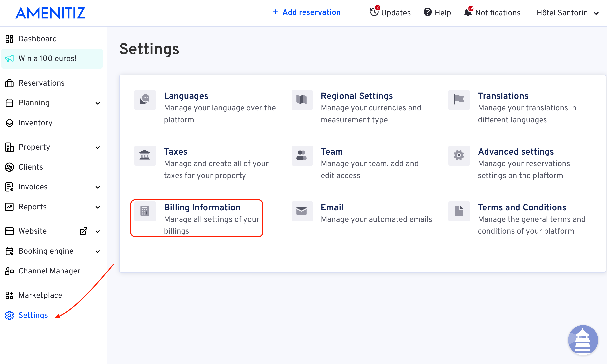Viewport: 607px width, 364px height.
Task: Open the Dashboard grid icon
Action: click(9, 39)
